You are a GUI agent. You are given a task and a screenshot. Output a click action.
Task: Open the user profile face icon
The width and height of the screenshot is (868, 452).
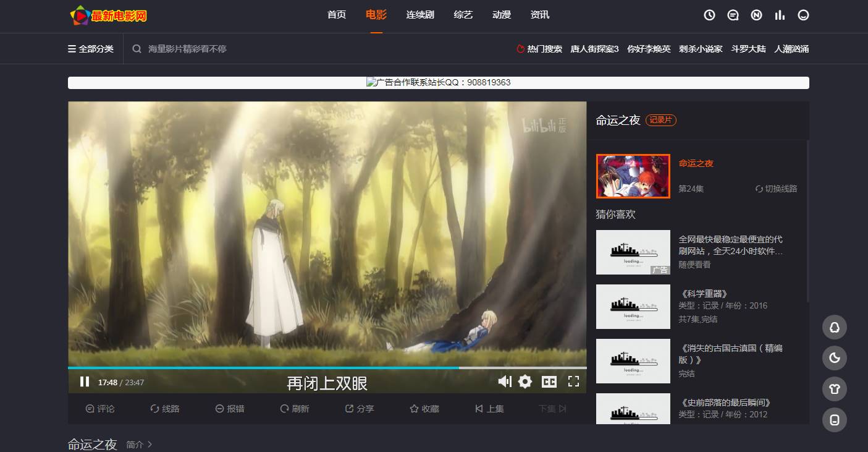tap(803, 15)
